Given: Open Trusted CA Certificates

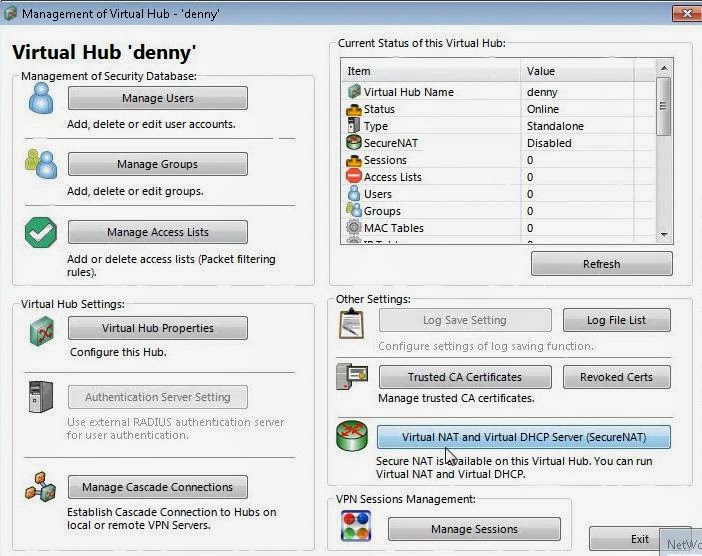Looking at the screenshot, I should pyautogui.click(x=465, y=377).
